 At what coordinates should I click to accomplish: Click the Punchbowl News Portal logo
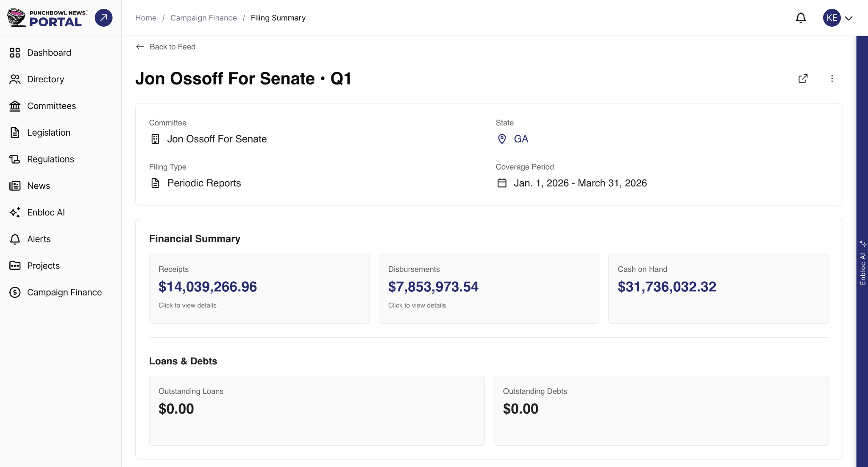(47, 18)
